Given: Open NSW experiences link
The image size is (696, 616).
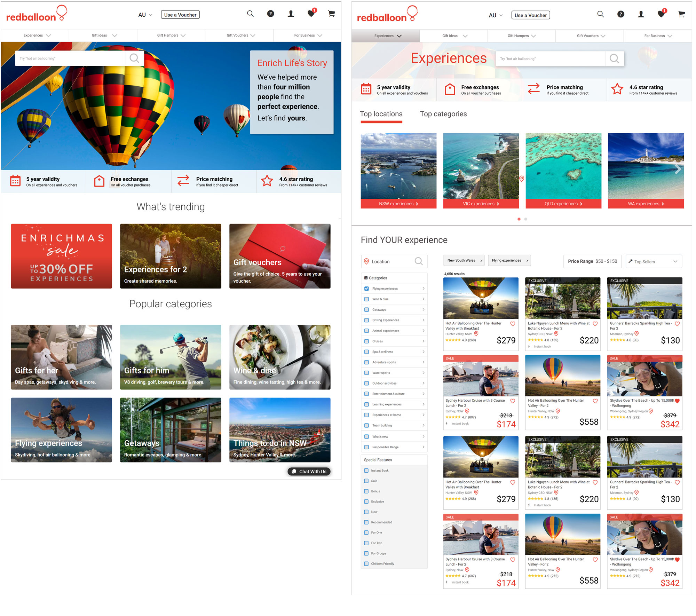Looking at the screenshot, I should click(398, 204).
